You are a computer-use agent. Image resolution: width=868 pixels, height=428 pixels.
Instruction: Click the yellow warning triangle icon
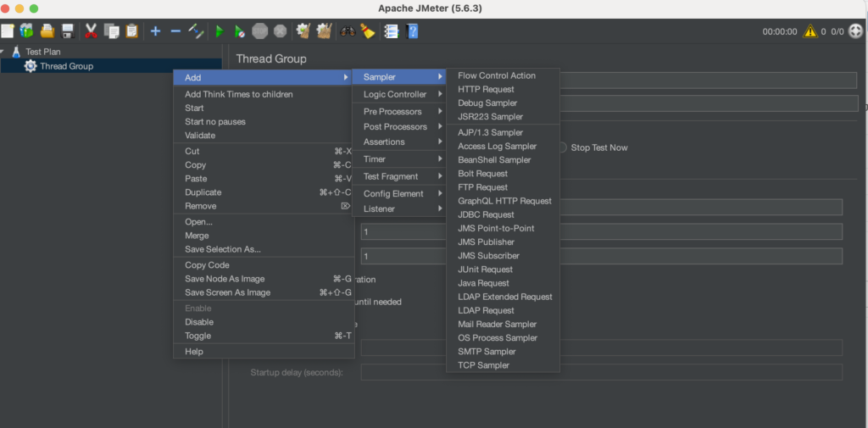pos(810,31)
